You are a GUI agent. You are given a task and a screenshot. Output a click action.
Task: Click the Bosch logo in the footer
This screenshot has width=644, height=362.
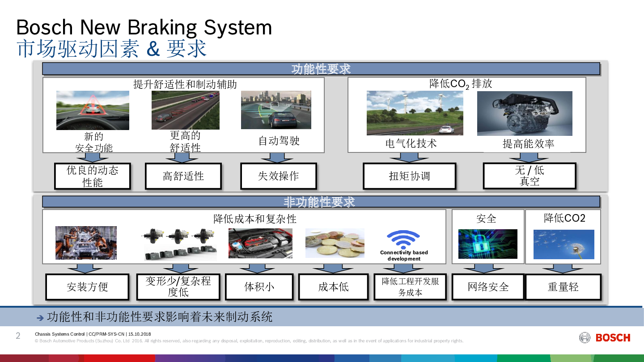(605, 338)
